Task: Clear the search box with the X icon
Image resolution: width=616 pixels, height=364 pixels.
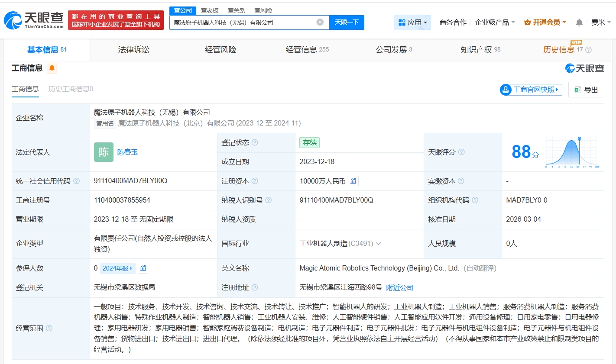Action: click(x=320, y=22)
